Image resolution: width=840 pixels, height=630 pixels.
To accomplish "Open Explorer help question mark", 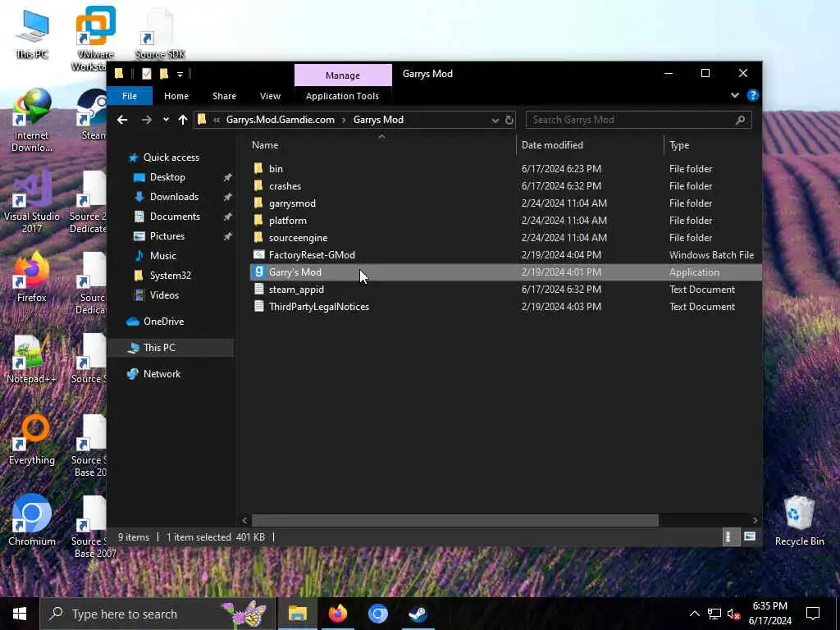I will (x=753, y=95).
